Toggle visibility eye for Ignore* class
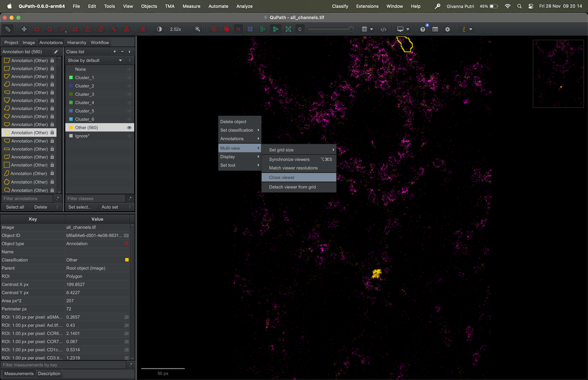Image resolution: width=588 pixels, height=380 pixels. (129, 136)
